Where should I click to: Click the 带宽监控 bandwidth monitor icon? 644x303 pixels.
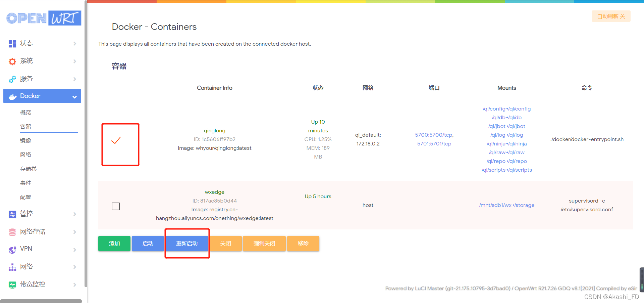point(12,284)
